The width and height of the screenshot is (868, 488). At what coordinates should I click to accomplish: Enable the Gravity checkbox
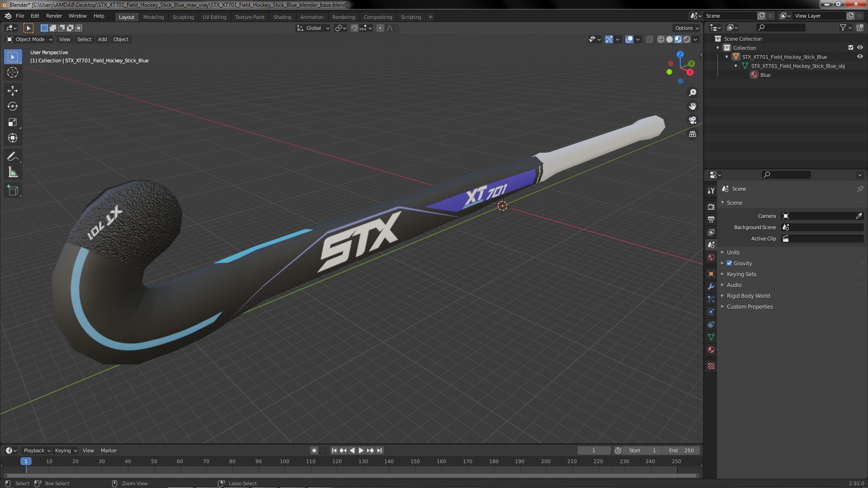pos(729,263)
